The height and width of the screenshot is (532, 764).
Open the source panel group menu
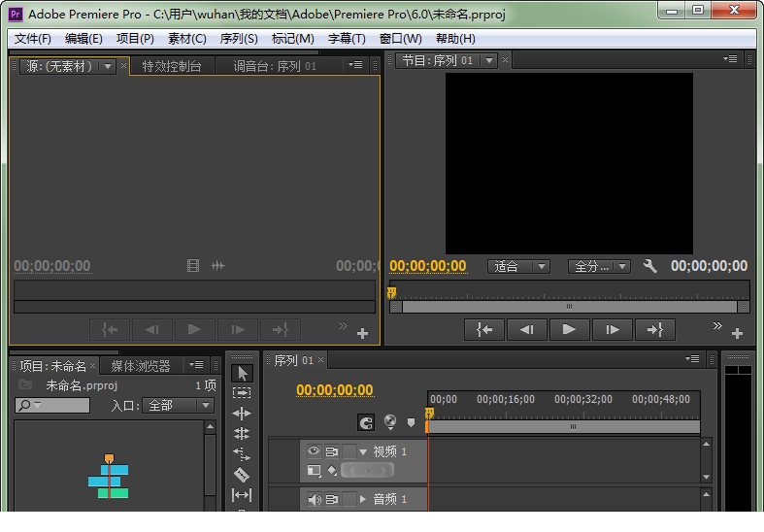point(355,64)
